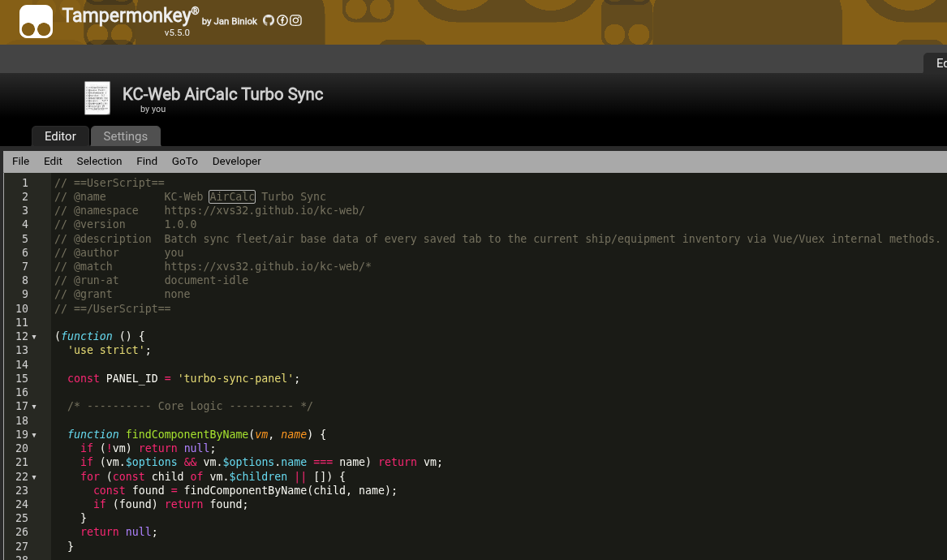The image size is (947, 560).
Task: Click the 'turbo-sync-panel' string on line 15
Action: coord(235,378)
